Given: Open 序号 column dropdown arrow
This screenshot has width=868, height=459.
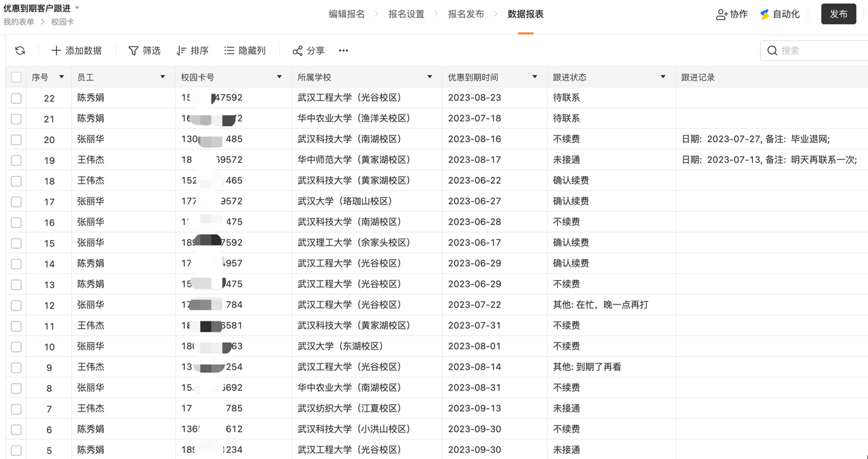Looking at the screenshot, I should (x=62, y=77).
